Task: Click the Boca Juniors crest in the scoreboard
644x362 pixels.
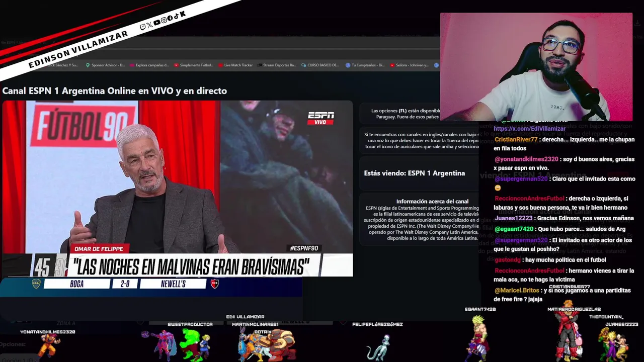Action: 36,284
